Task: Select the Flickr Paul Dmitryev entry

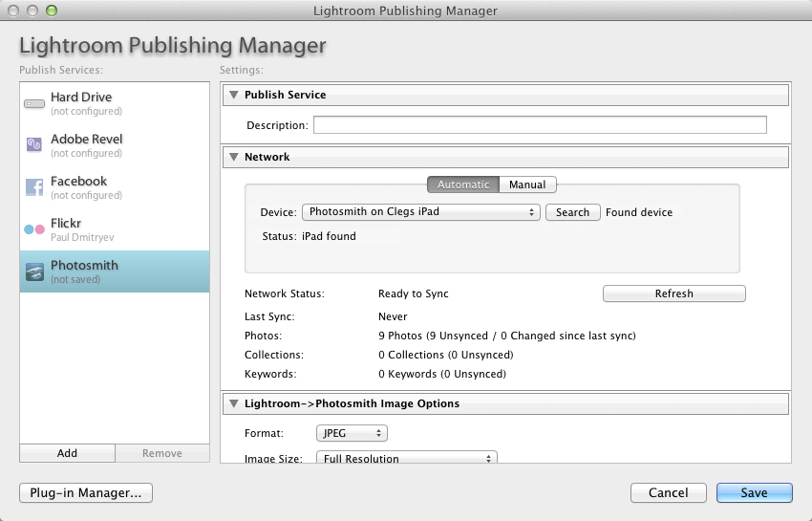Action: pos(115,229)
